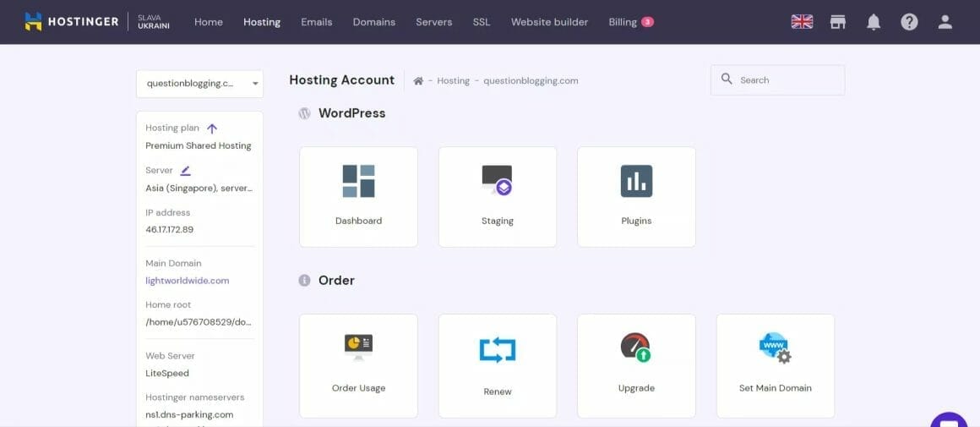Open the Set Main Domain tile
Screen dimensions: 980x427
775,365
